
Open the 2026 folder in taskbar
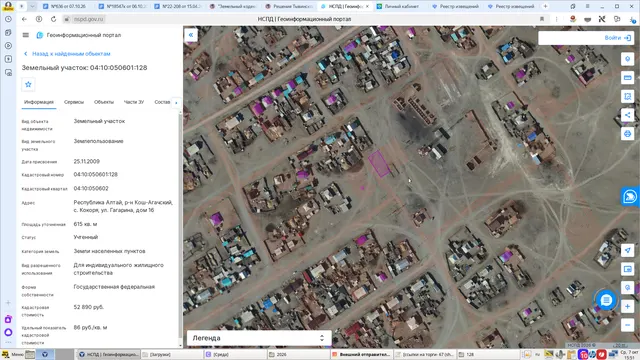click(298, 354)
